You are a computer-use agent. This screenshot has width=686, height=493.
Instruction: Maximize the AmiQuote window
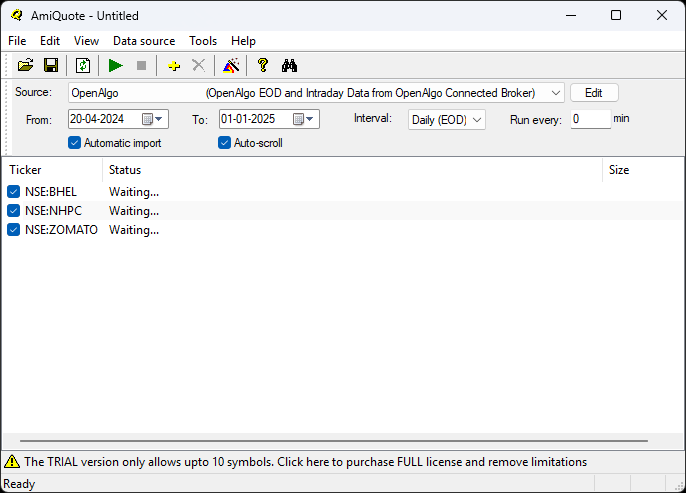[616, 15]
